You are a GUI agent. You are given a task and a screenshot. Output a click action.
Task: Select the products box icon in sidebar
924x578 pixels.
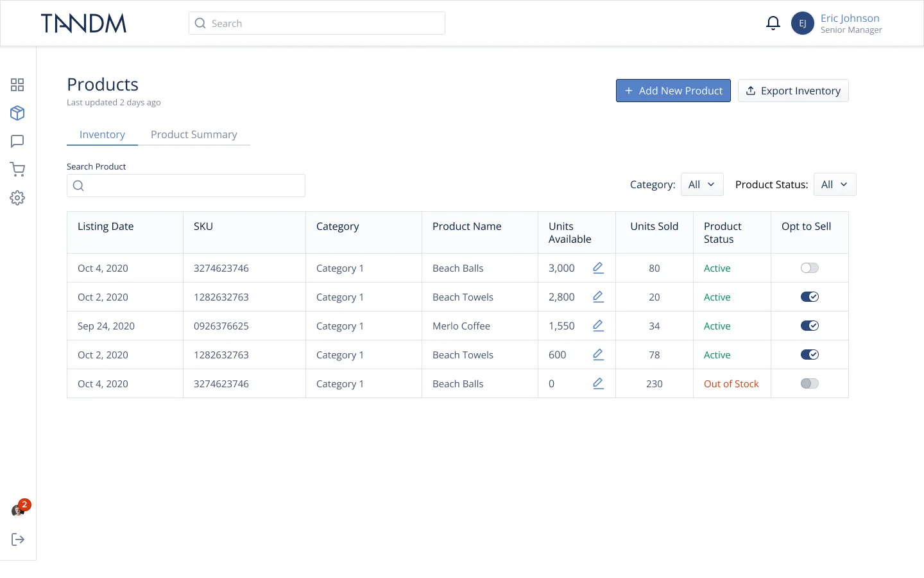(17, 113)
